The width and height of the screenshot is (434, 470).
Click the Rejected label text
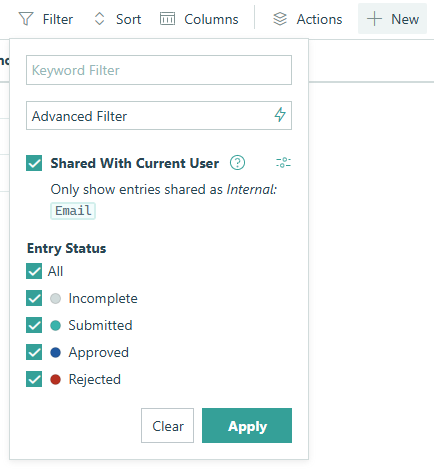tap(95, 379)
